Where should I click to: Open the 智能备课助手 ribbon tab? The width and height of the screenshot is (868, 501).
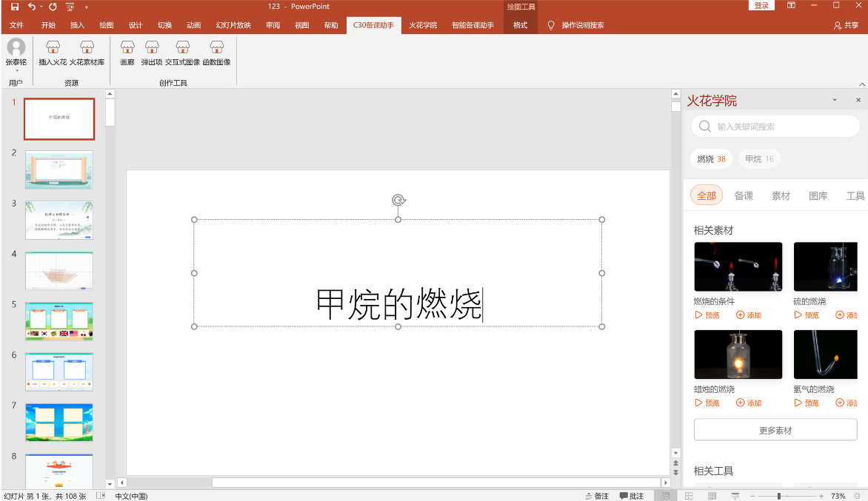[473, 25]
